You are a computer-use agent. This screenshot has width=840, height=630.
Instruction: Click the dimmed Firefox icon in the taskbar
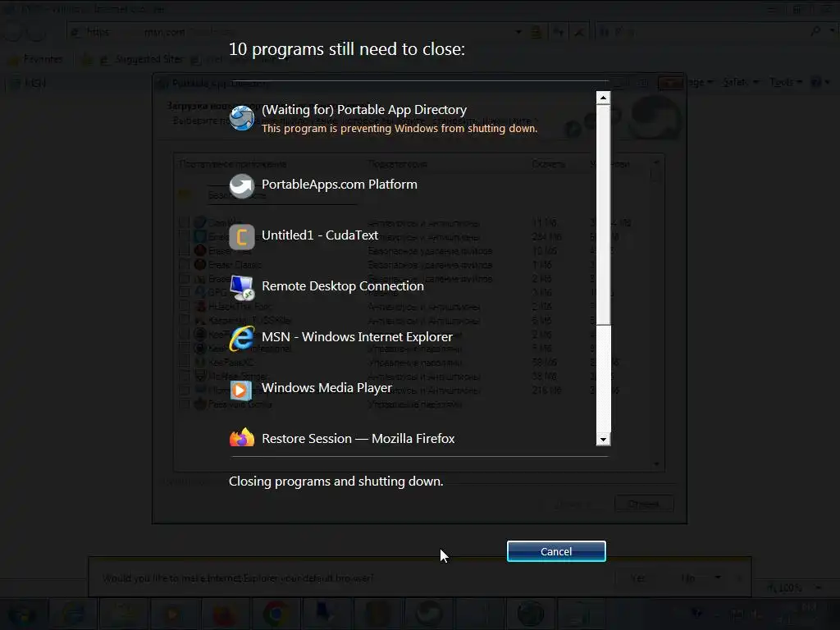[224, 614]
